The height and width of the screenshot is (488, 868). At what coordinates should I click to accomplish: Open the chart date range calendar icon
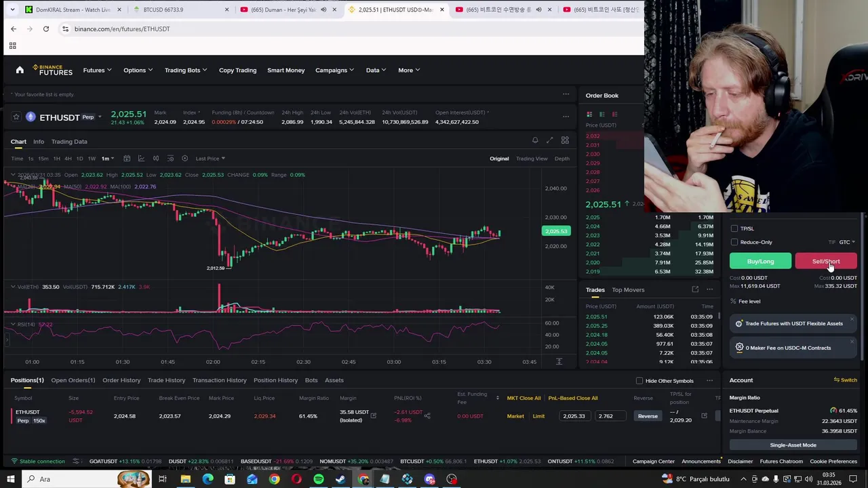point(127,159)
